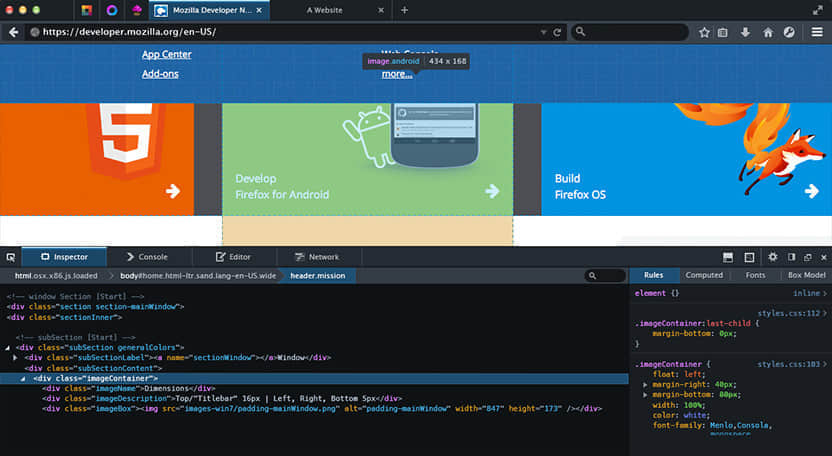Collapse the imageContainer div node

[x=24, y=379]
